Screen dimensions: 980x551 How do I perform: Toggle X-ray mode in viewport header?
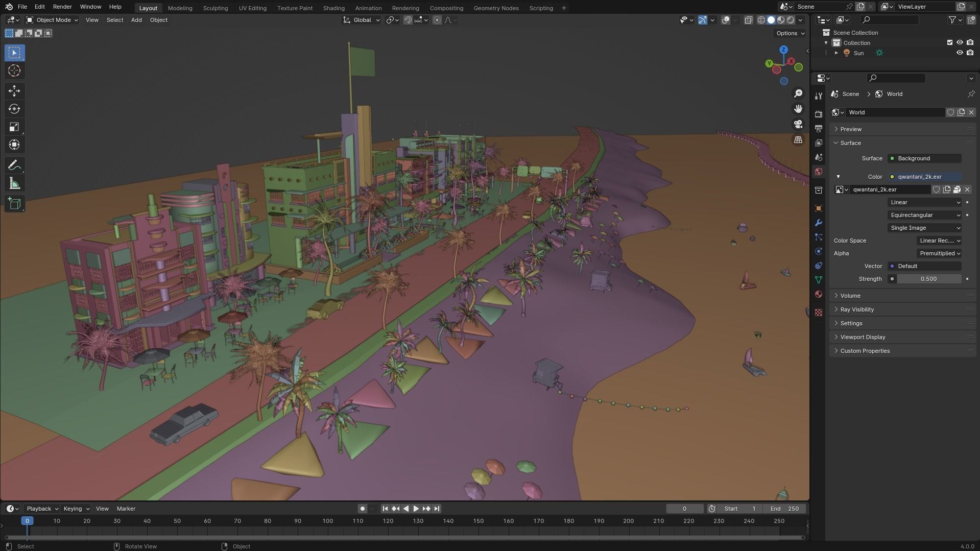click(x=748, y=20)
